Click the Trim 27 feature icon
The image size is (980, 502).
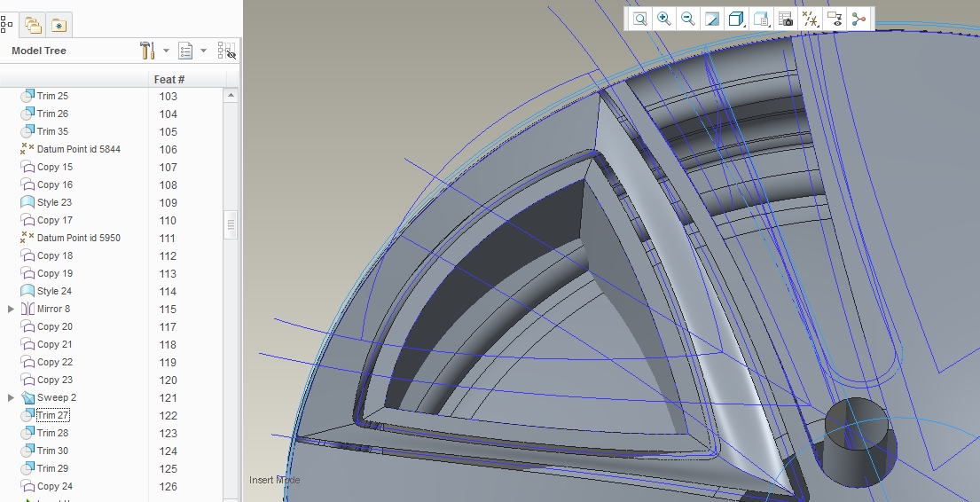pos(27,415)
